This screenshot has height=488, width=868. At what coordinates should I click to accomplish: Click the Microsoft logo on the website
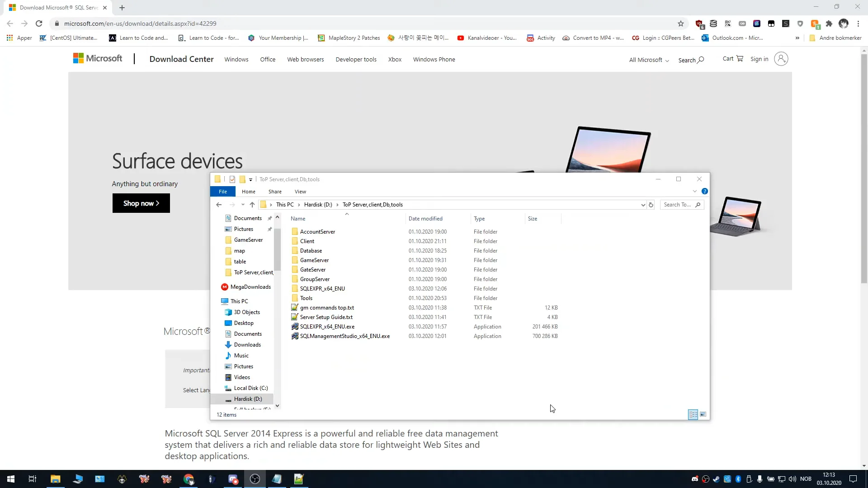[x=98, y=58]
